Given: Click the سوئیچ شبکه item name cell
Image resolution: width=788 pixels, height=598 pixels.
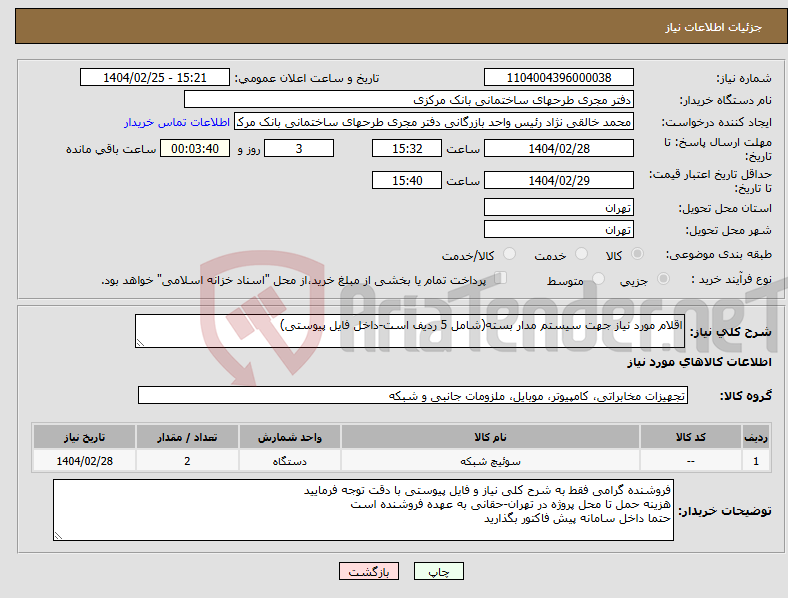Looking at the screenshot, I should pos(490,461).
